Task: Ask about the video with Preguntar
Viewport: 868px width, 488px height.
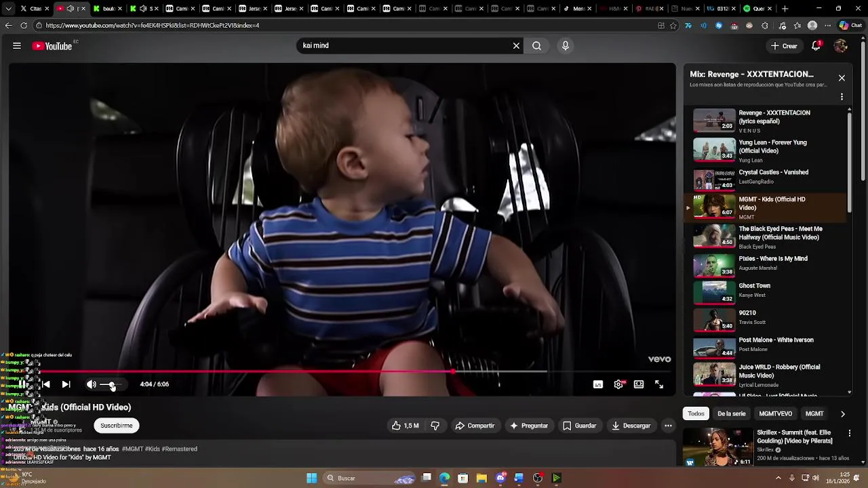Action: pos(529,426)
